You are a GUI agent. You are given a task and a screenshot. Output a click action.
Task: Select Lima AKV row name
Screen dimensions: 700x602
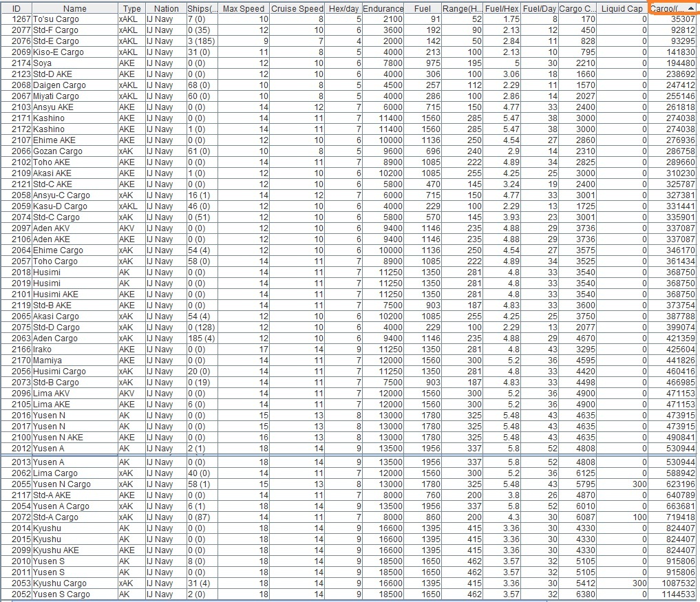coord(75,394)
